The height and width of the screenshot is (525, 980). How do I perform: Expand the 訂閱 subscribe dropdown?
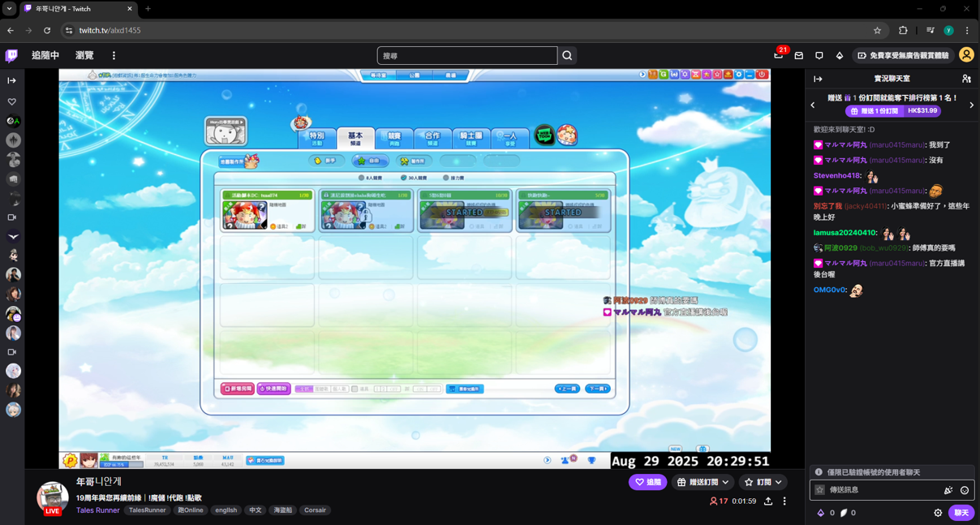click(x=763, y=482)
